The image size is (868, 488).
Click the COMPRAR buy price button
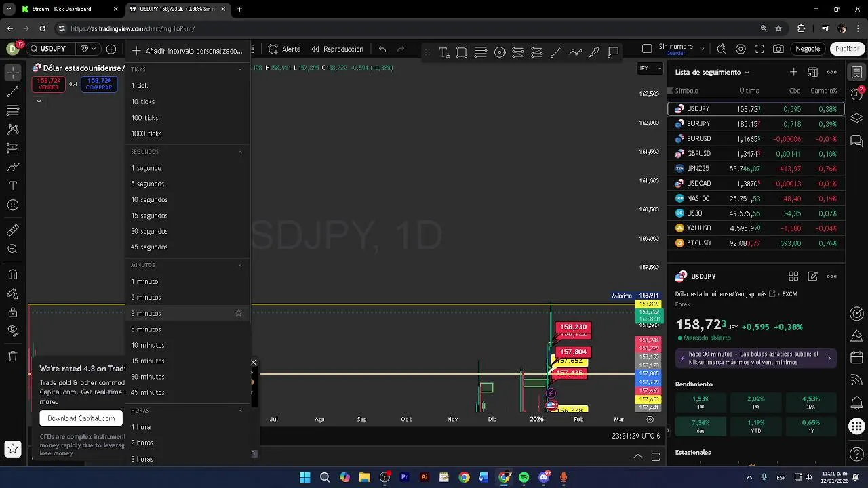click(x=99, y=84)
